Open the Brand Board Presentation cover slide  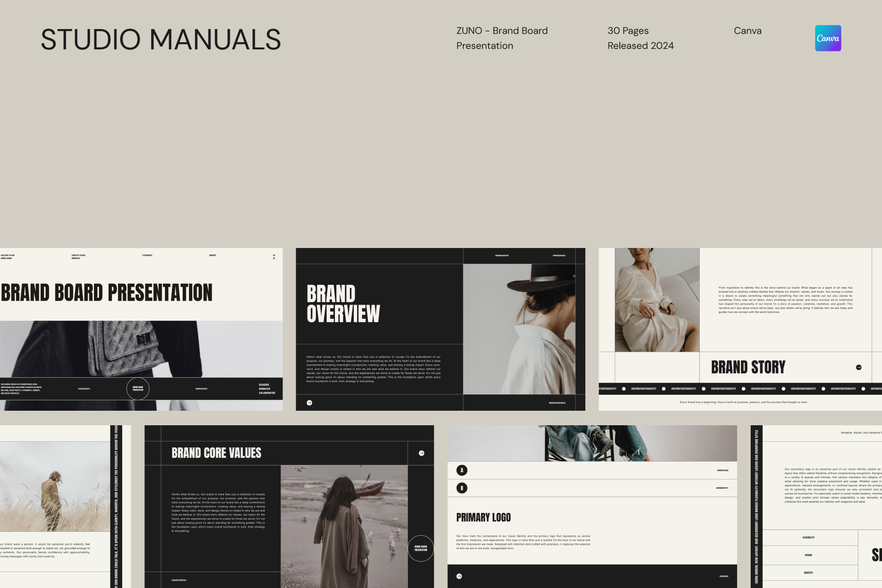tap(141, 329)
